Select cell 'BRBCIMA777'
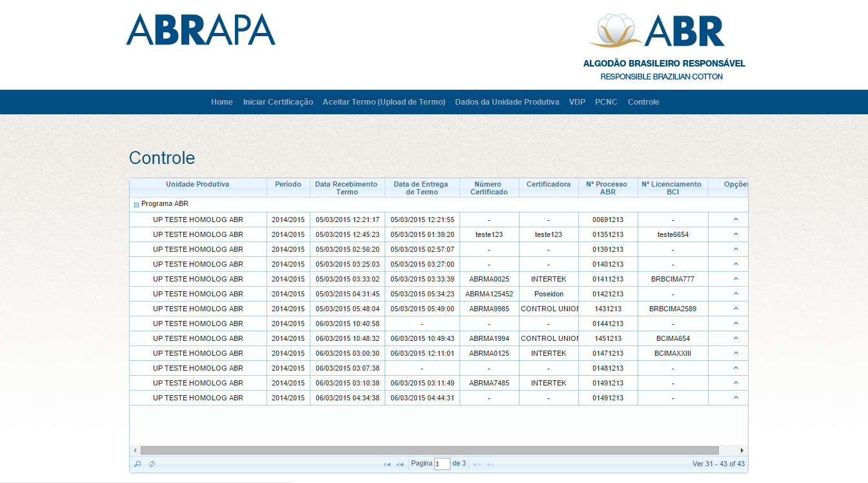 coord(672,279)
